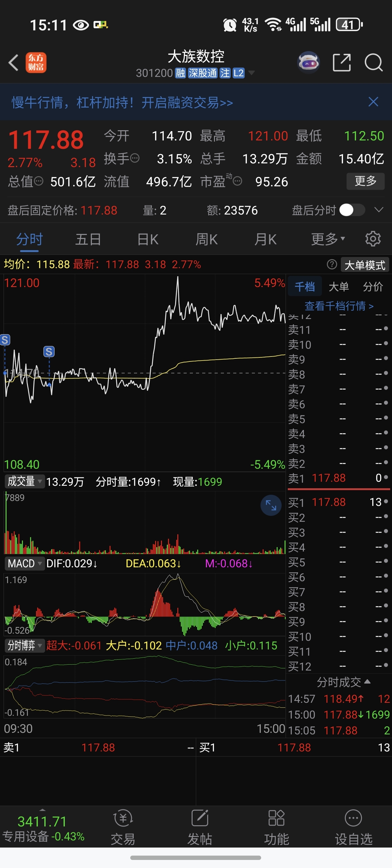Open the 分时博弈 indicator dropdown
The image size is (392, 868).
(24, 646)
